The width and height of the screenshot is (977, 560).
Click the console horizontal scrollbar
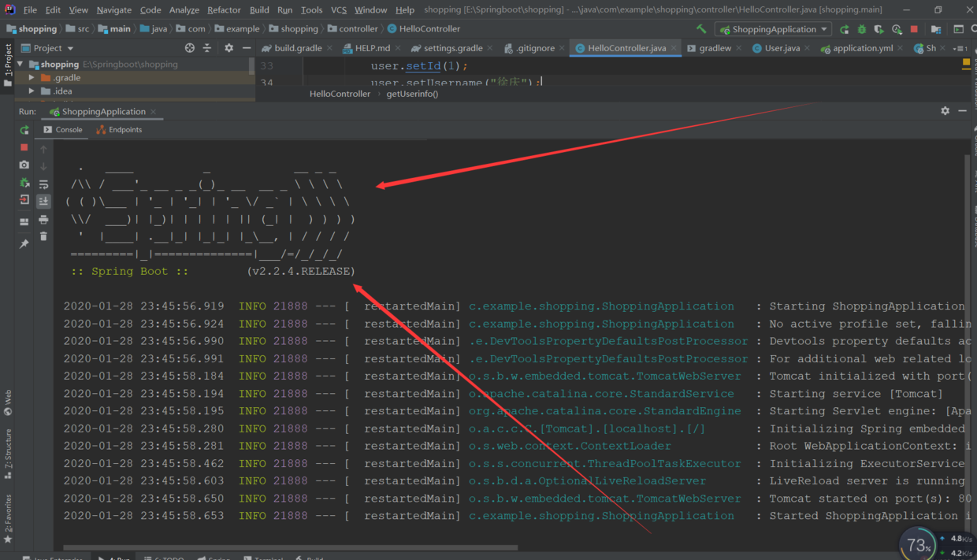pos(290,547)
